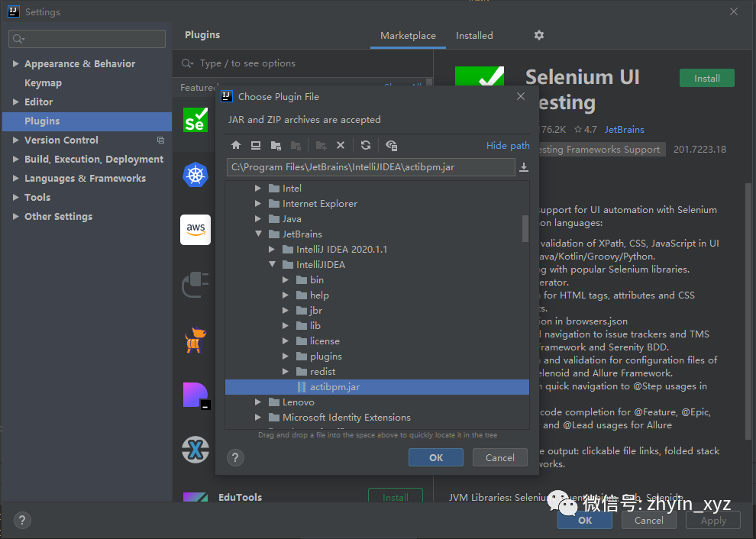Go to home directory in file chooser
Screen dimensions: 756x539
pos(236,145)
